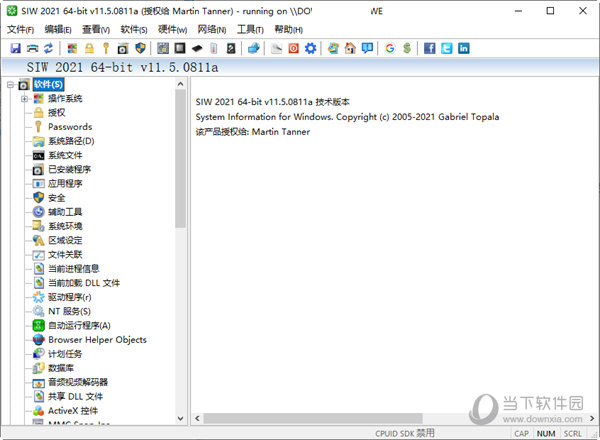The image size is (600, 440).
Task: Select 自动运行程序(A) tree item
Action: pos(79,325)
